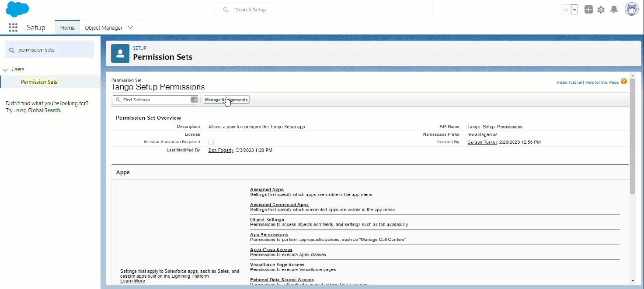The image size is (644, 289).
Task: Open the user avatar profile menu
Action: pos(631,9)
